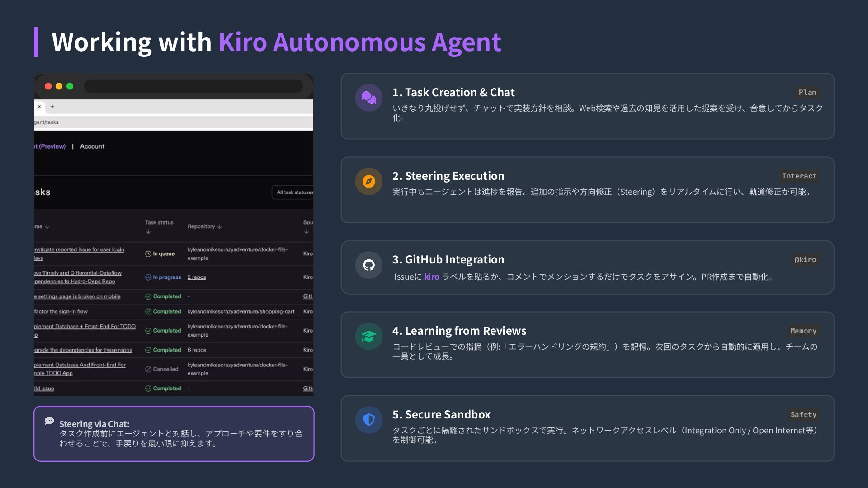Click the cancelled status icon
The height and width of the screenshot is (488, 868).
(148, 369)
